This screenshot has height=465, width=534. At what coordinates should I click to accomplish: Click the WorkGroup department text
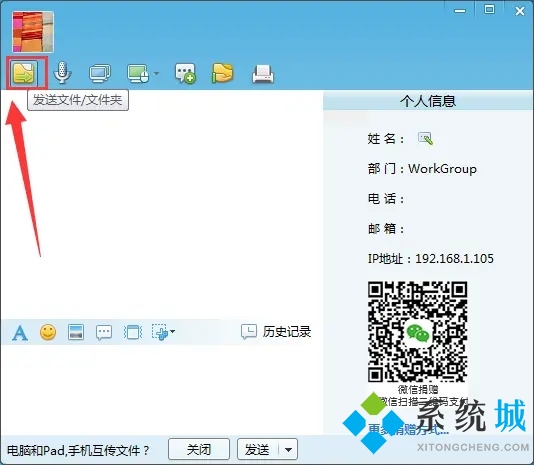(442, 169)
